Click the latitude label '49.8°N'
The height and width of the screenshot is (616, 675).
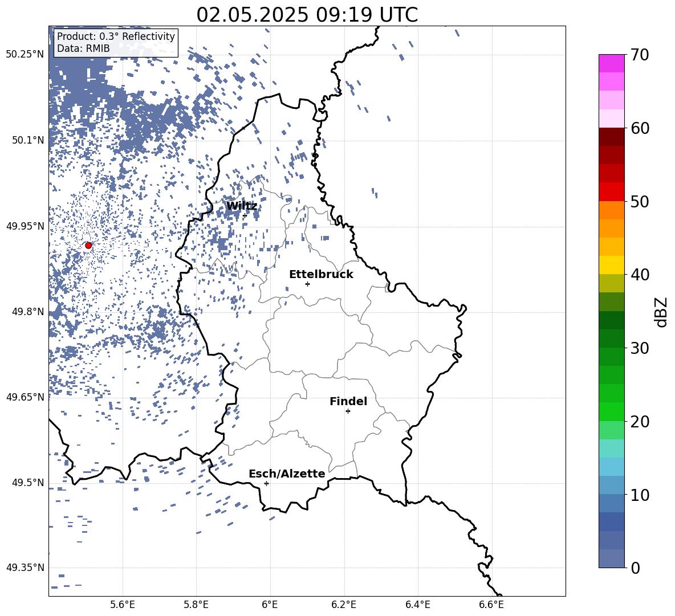click(x=28, y=312)
